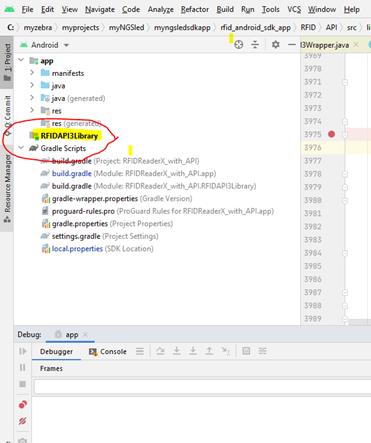The width and height of the screenshot is (371, 443).
Task: Select local.properties file
Action: (x=97, y=249)
